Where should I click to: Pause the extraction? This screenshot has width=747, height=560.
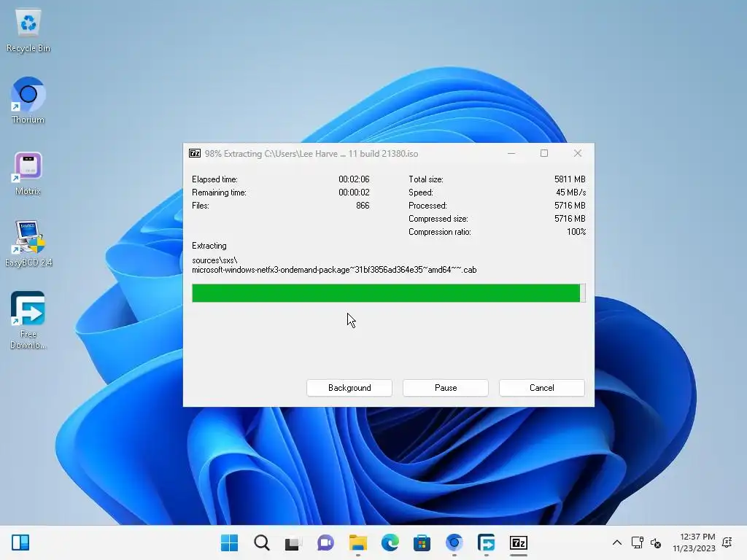pyautogui.click(x=446, y=388)
